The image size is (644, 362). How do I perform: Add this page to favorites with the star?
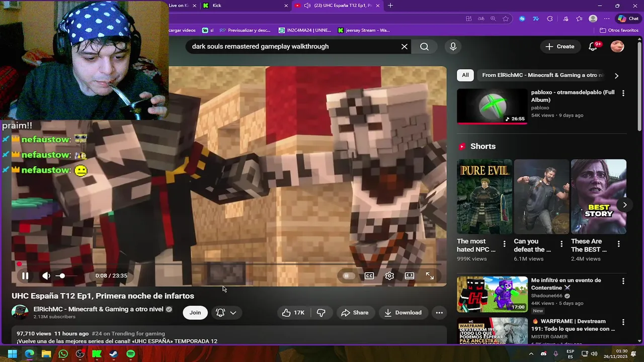506,19
